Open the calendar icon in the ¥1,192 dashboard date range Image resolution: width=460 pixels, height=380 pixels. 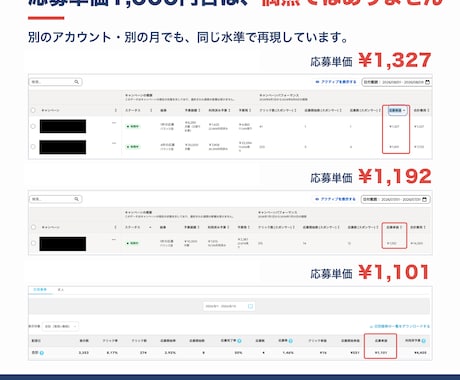(424, 199)
